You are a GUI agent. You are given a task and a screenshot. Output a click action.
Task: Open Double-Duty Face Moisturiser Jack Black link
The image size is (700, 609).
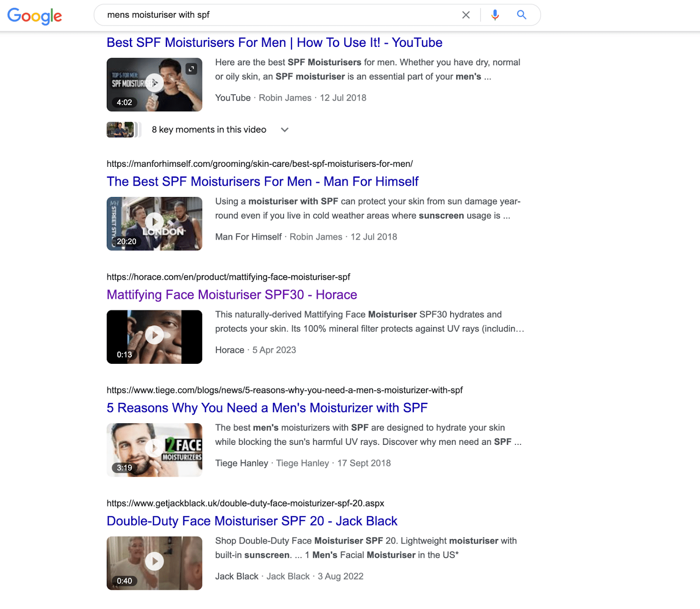pyautogui.click(x=252, y=521)
